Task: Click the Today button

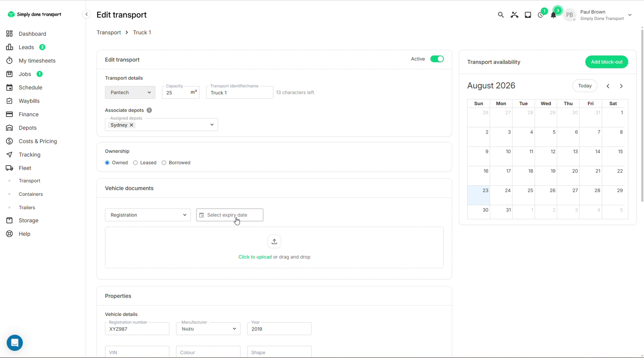Action: coord(585,86)
